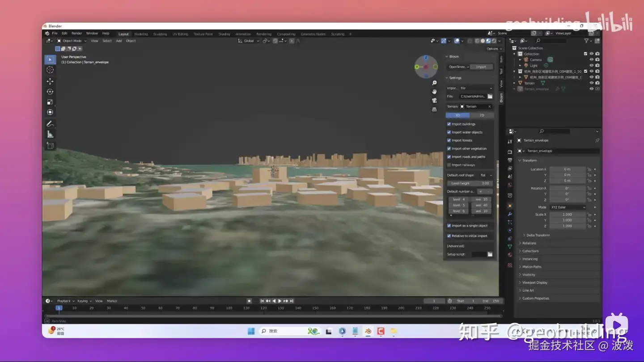Adjust the Level height value field
This screenshot has height=362, width=644.
pyautogui.click(x=470, y=183)
